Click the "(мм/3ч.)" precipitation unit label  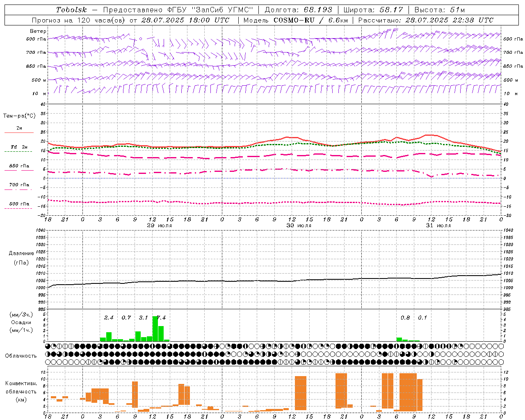[x=21, y=315]
